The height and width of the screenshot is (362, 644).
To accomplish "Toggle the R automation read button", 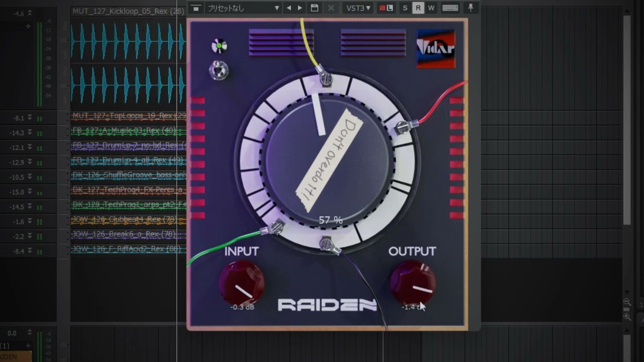I will point(418,8).
